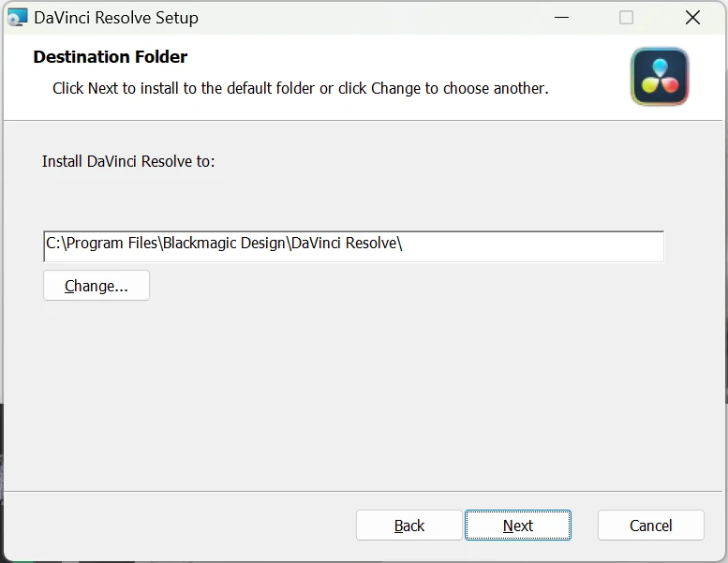Place the cursor on "Program Files" in the path
Image resolution: width=728 pixels, height=563 pixels.
click(111, 244)
